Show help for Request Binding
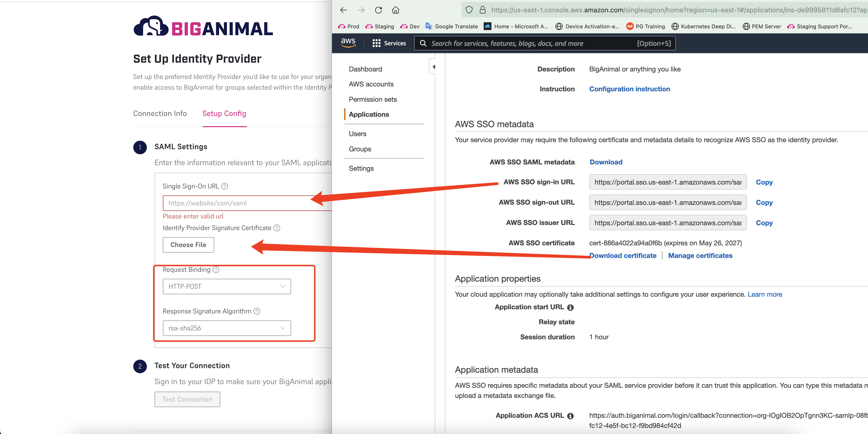 [216, 270]
